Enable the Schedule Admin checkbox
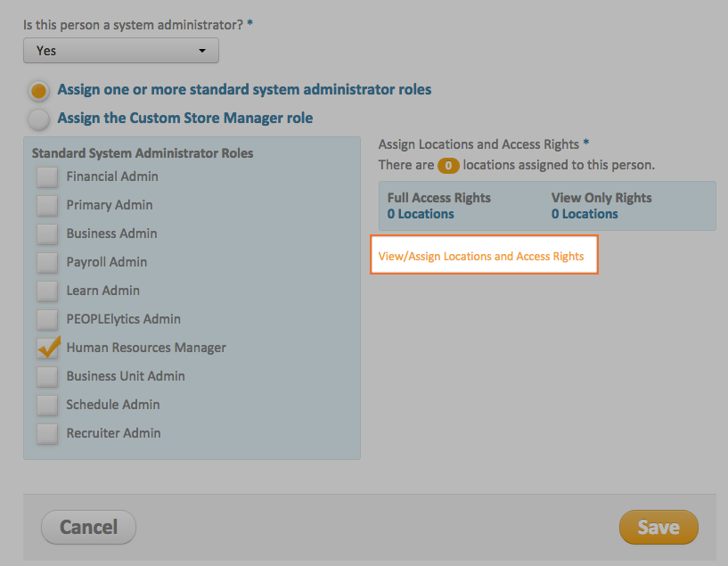Screen dimensions: 728x566 tap(47, 405)
